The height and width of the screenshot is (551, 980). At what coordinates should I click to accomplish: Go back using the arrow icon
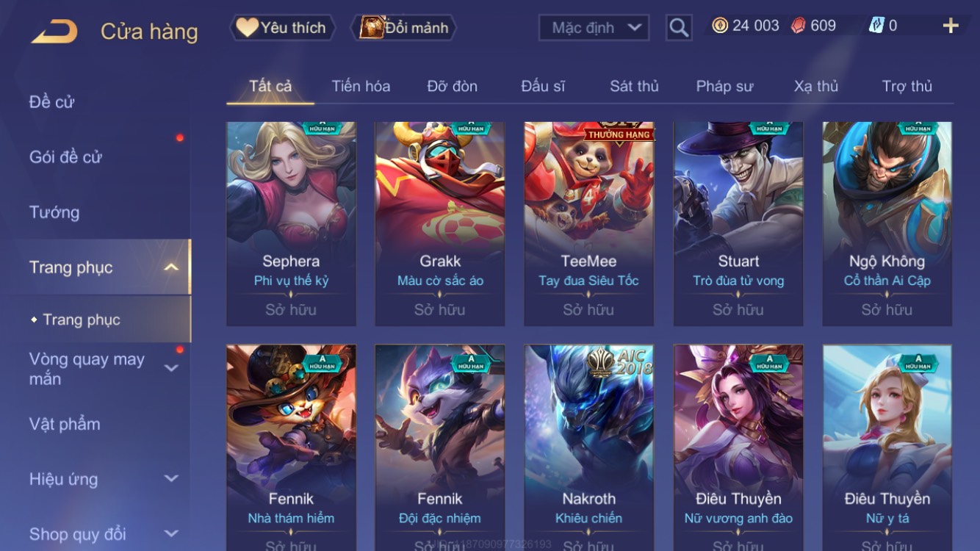point(54,31)
